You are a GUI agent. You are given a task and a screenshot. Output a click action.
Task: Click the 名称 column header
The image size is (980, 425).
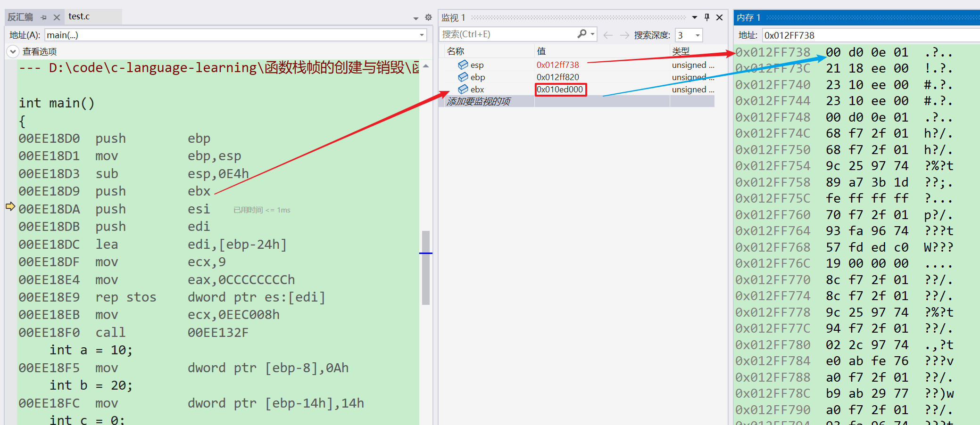click(456, 51)
